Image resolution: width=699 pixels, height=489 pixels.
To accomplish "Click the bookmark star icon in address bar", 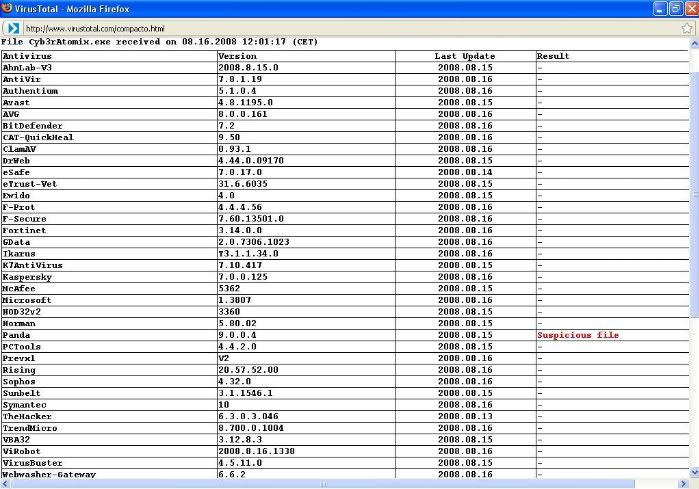I will pos(687,29).
